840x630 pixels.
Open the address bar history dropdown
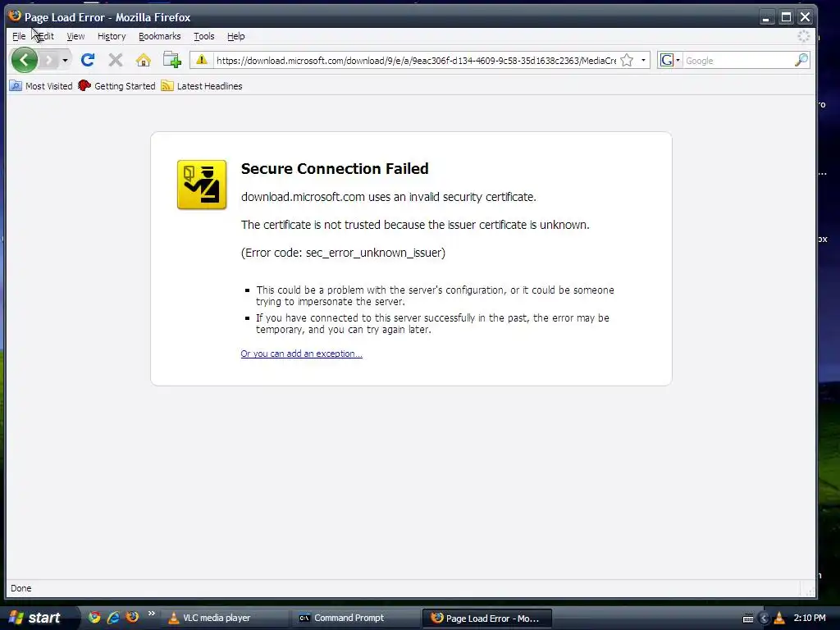point(643,61)
